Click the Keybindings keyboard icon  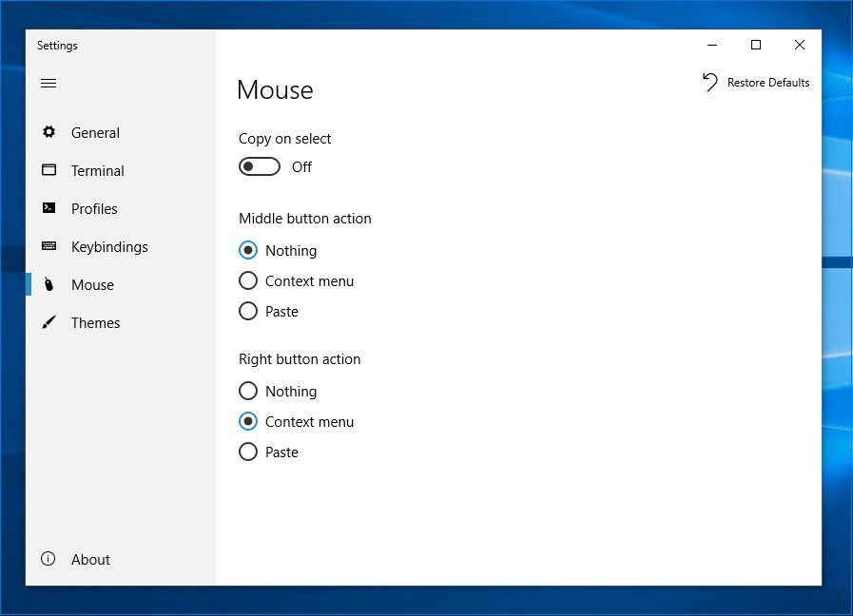tap(49, 247)
